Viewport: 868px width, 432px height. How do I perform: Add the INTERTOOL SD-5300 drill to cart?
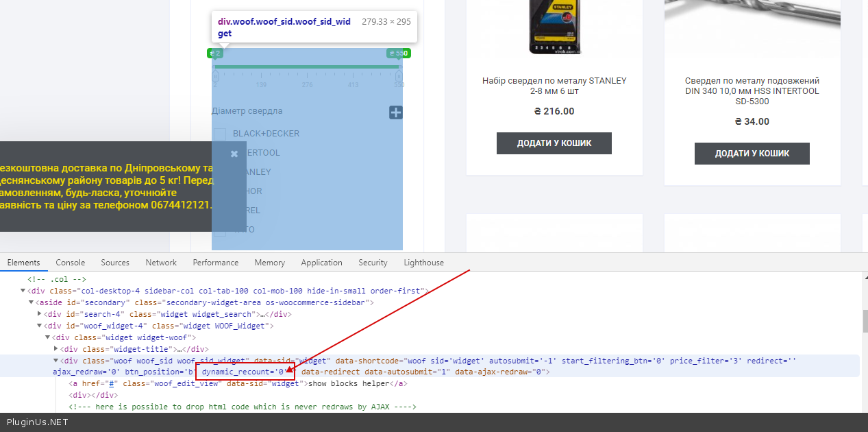(x=752, y=154)
